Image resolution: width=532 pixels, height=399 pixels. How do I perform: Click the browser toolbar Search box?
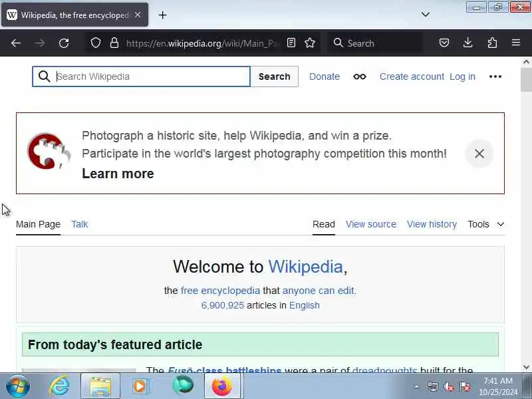(375, 43)
